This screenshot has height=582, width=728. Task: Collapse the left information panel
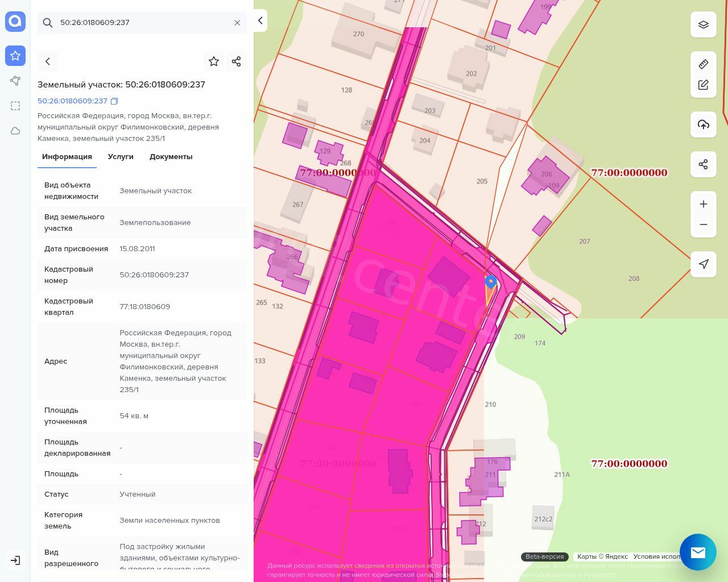(x=260, y=20)
